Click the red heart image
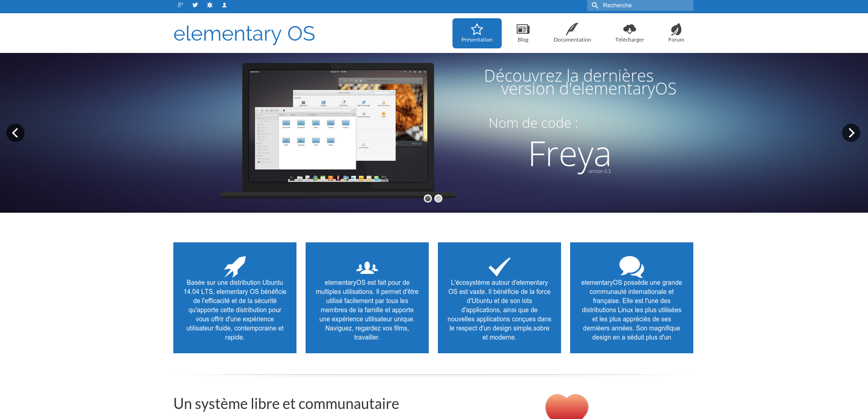The image size is (868, 419). coord(567,407)
